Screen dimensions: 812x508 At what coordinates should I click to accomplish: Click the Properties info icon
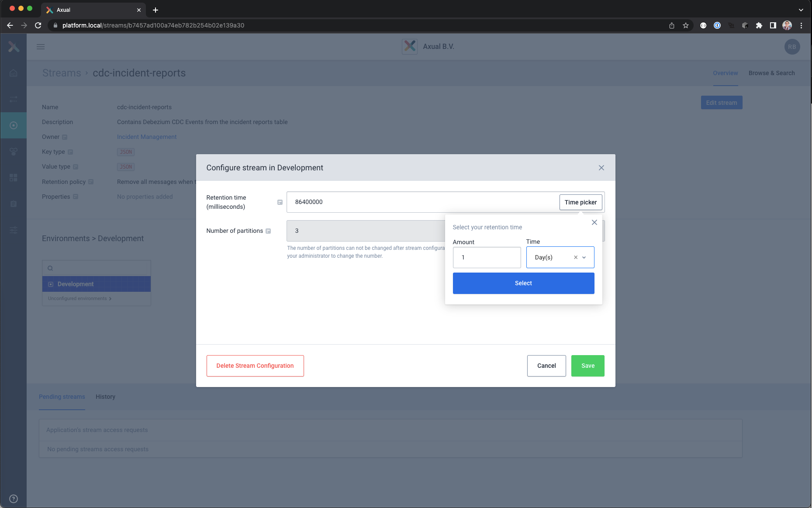[76, 197]
